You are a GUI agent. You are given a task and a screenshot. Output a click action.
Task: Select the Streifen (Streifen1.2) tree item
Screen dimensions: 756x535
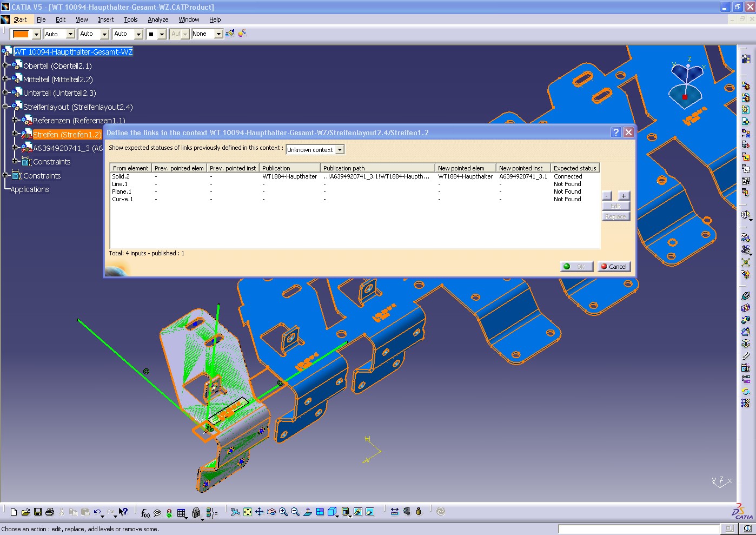67,134
